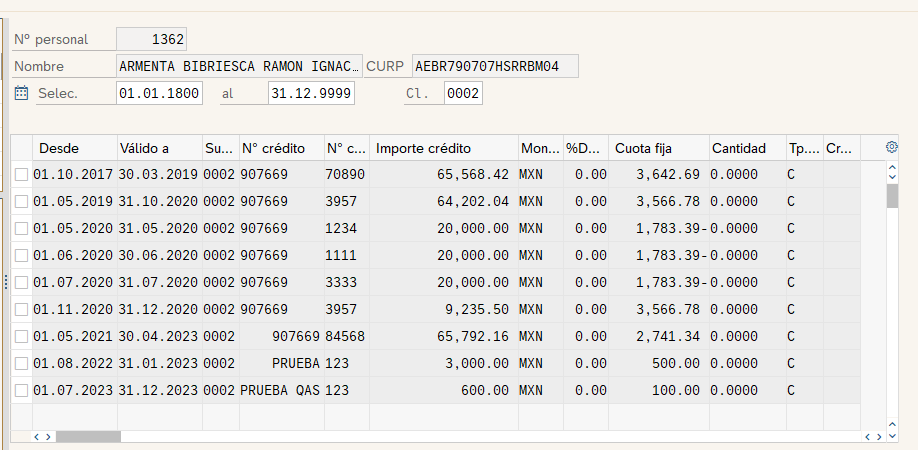Focus the Selec. start date field
This screenshot has height=450, width=918.
pos(159,94)
